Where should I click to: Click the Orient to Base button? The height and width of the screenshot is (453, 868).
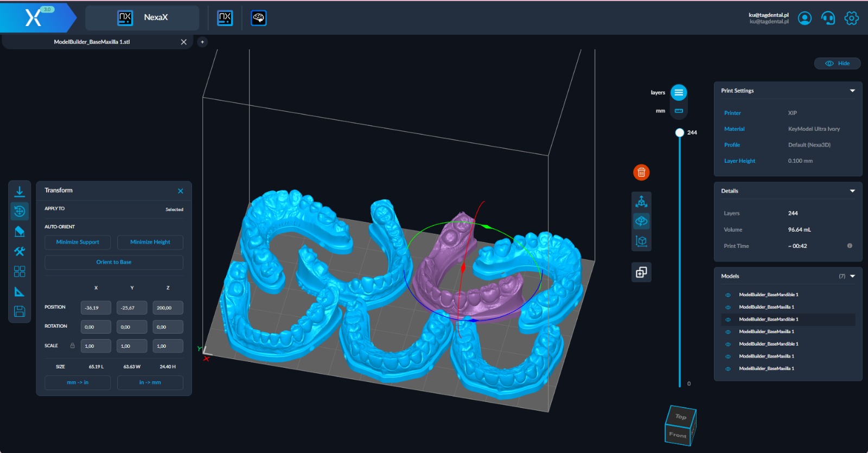[x=114, y=262]
